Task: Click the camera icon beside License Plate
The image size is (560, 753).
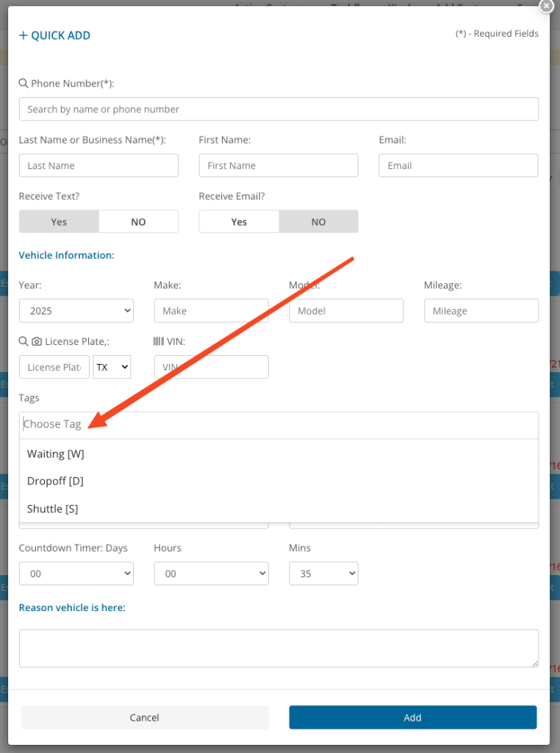Action: point(37,341)
